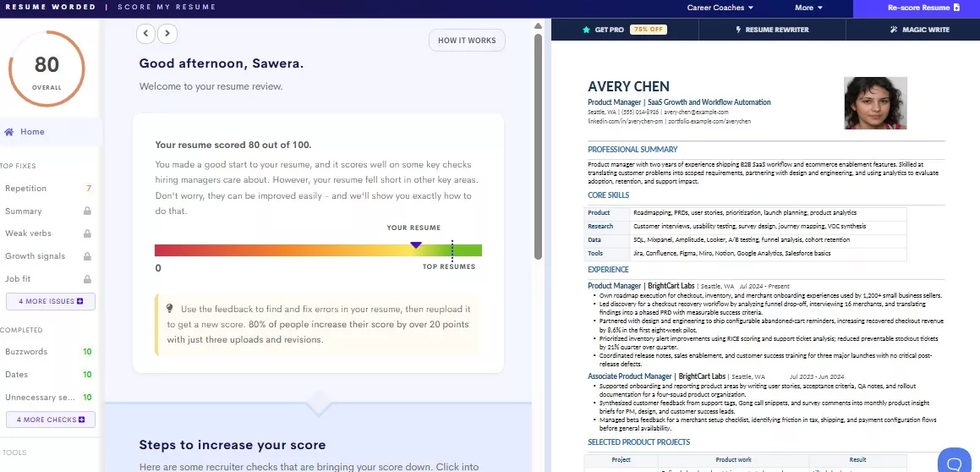Click Avery Chen profile photo
This screenshot has height=472, width=980.
875,103
